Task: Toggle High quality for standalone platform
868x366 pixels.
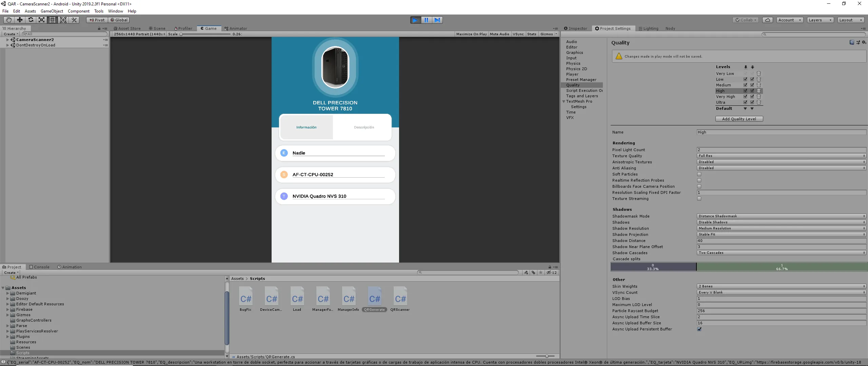Action: click(x=745, y=91)
